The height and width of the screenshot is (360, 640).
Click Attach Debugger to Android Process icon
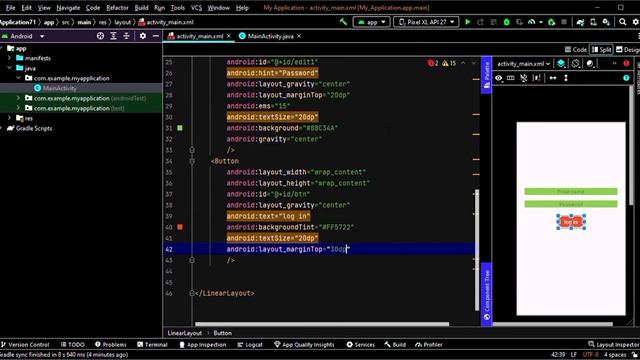(551, 22)
